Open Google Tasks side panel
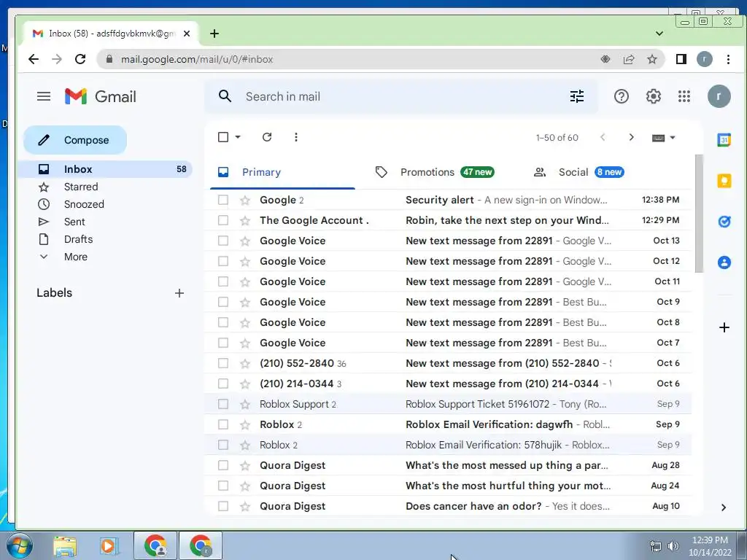 (724, 222)
